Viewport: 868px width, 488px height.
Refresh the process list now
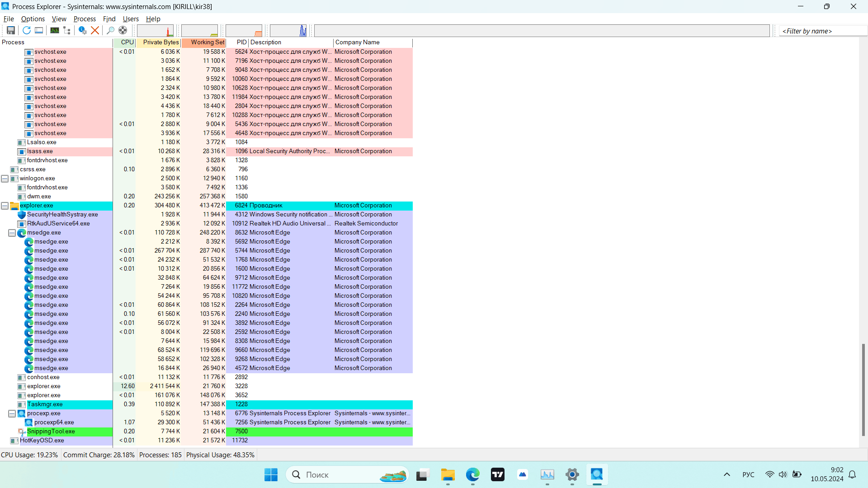tap(27, 30)
